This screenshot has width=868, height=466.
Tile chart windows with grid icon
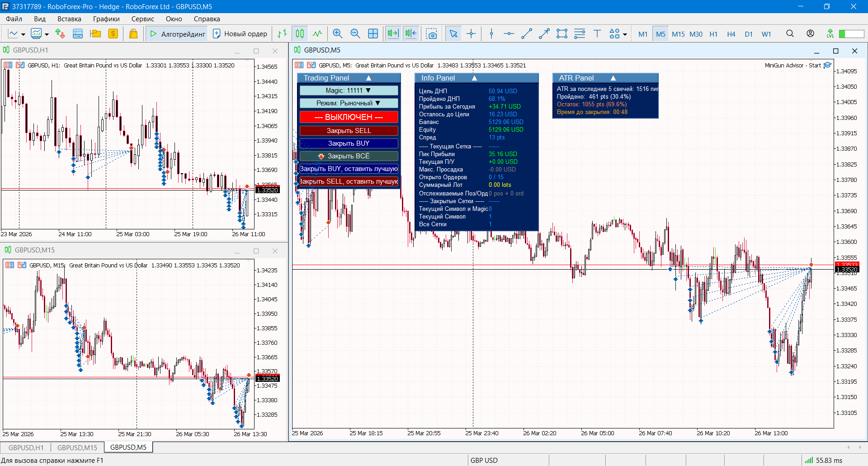(373, 34)
